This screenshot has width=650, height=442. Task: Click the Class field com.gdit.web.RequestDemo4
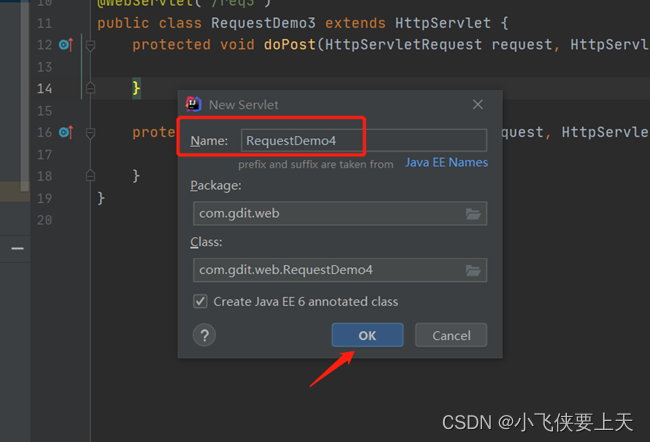coord(340,270)
